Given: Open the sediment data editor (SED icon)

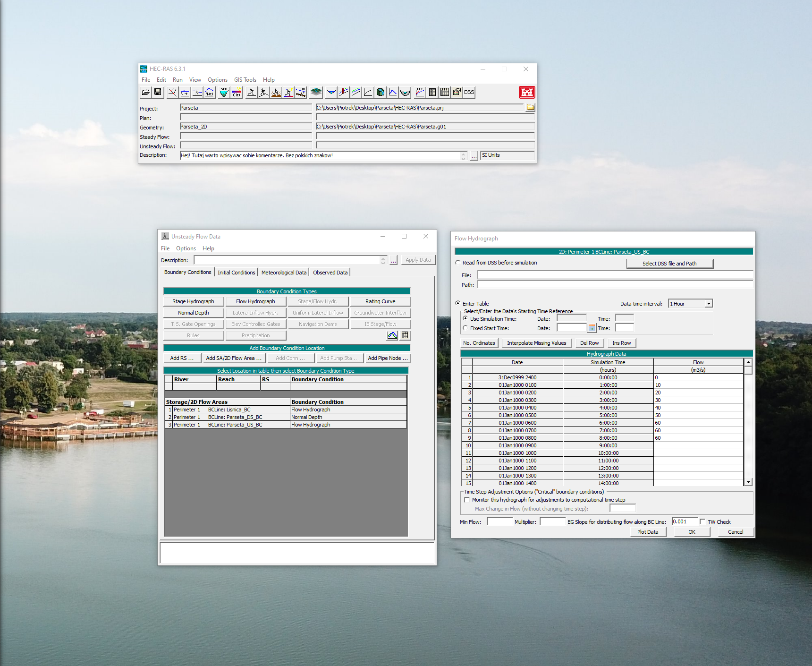Looking at the screenshot, I should click(224, 92).
